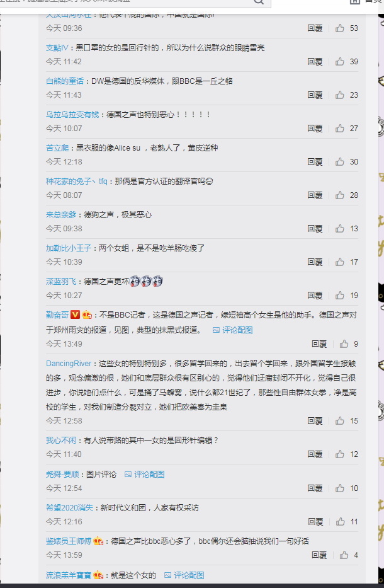Like 勤奋哥's comment showing 9 likes

tap(344, 344)
